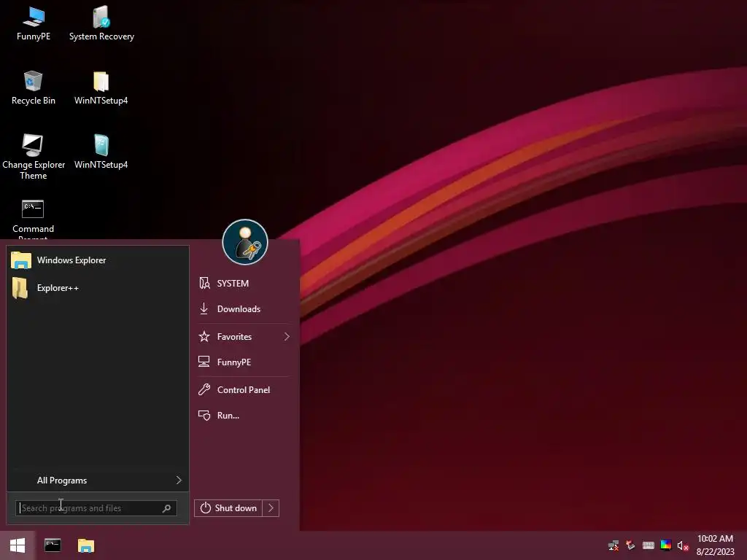Launch Windows Explorer from Start menu
Screen dimensions: 747x560
coord(98,260)
